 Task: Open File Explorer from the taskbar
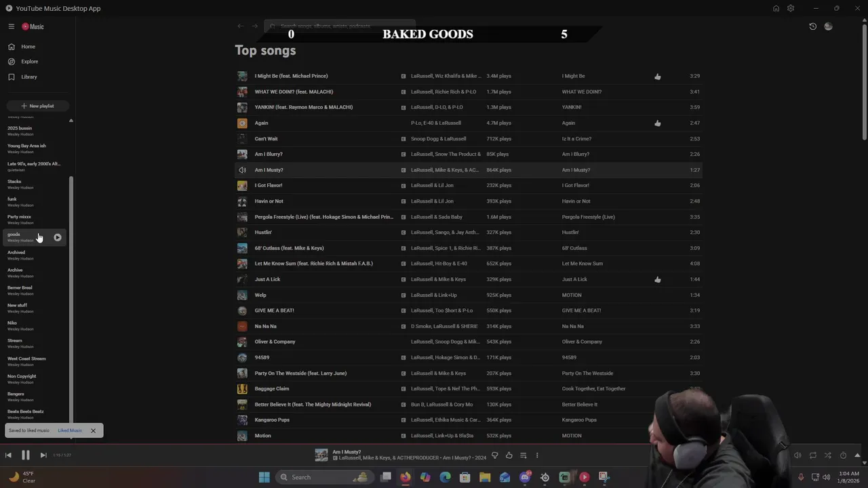(x=485, y=477)
